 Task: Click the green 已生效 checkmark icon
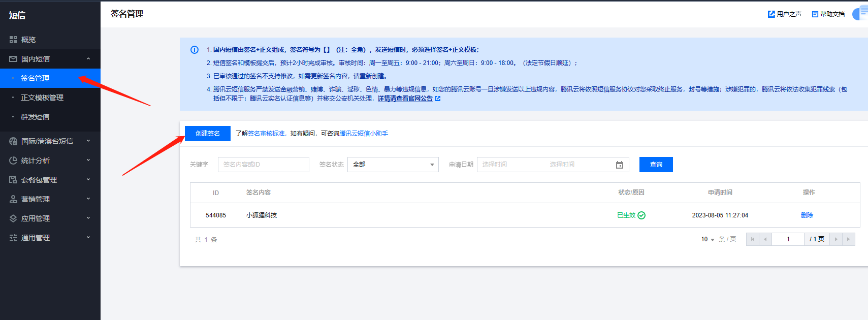click(x=641, y=215)
